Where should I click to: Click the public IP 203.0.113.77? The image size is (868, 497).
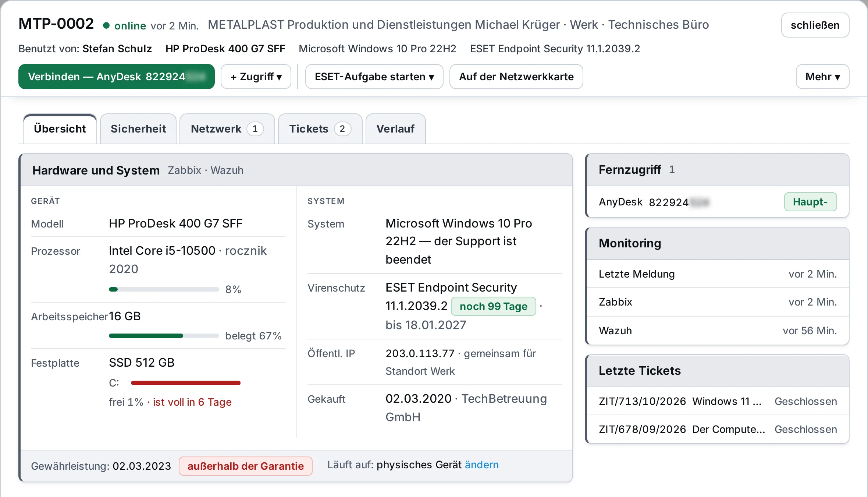pos(420,353)
